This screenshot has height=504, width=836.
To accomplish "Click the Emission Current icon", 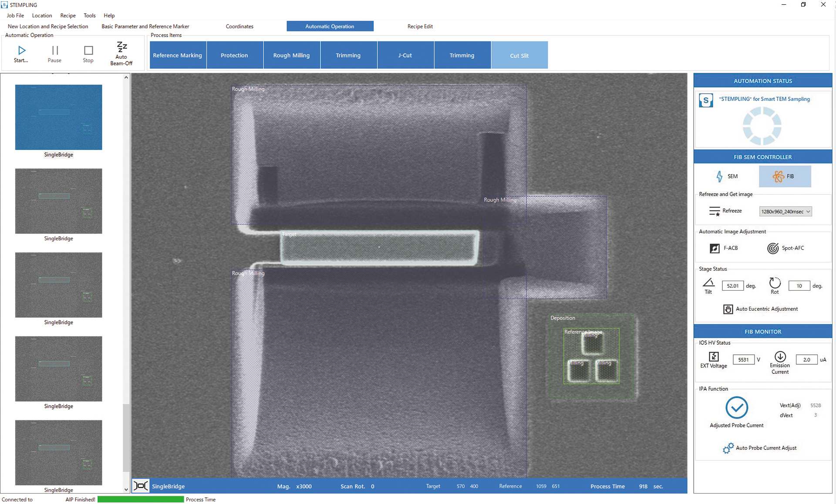I will [x=780, y=357].
